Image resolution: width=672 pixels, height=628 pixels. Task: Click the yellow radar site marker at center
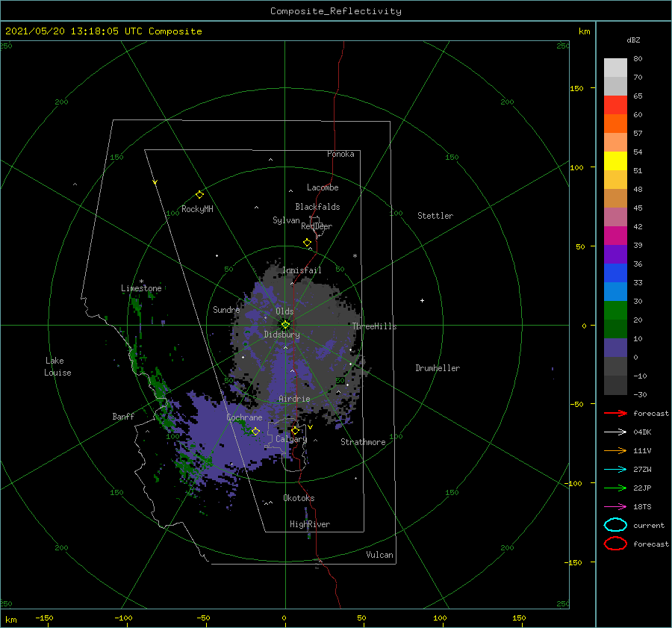285,325
